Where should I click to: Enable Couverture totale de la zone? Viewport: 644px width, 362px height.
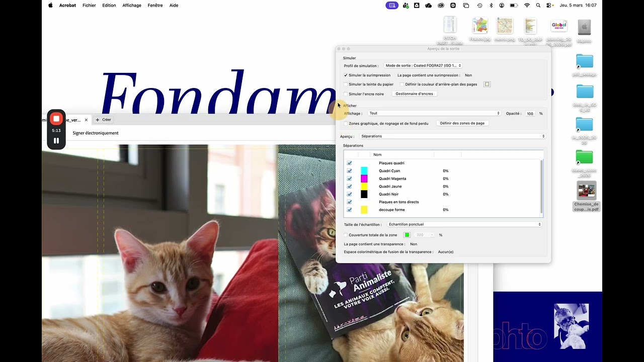tap(346, 235)
